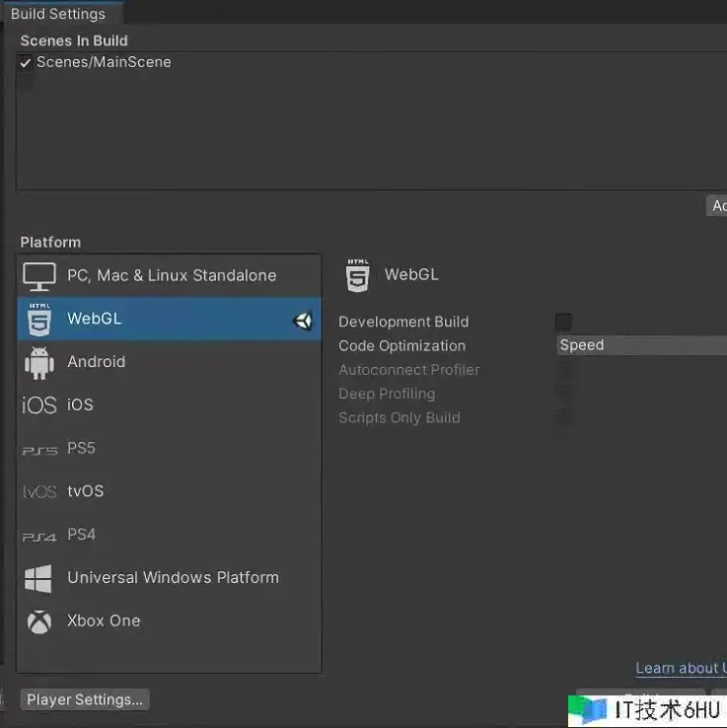This screenshot has height=728, width=727.
Task: Click the PC, Mac & Linux monitor icon
Action: (x=39, y=277)
